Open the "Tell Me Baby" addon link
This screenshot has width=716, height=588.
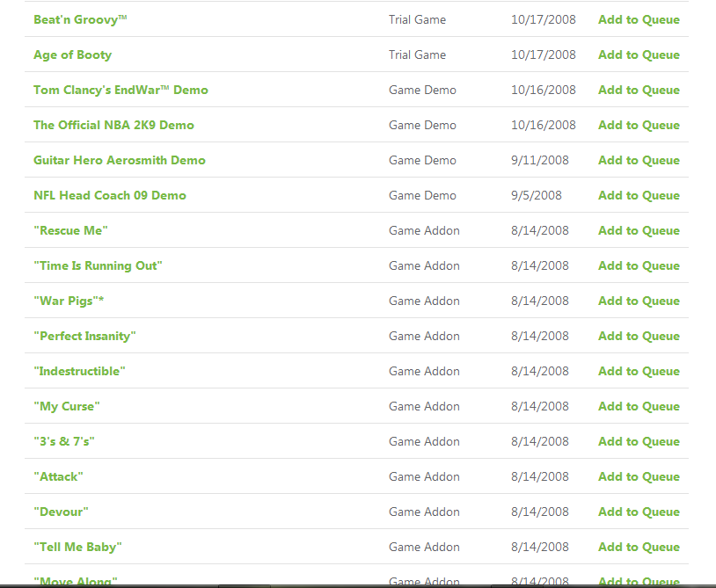click(77, 547)
